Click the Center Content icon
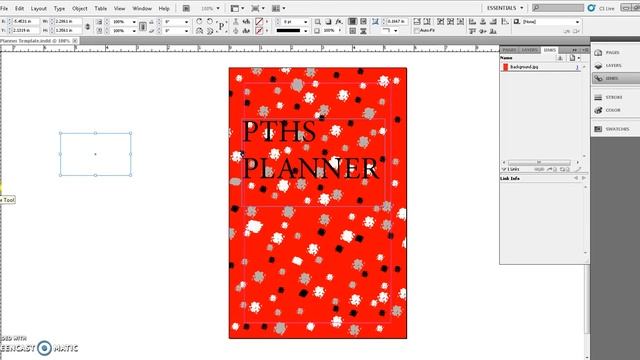This screenshot has width=640, height=360. coord(460,21)
